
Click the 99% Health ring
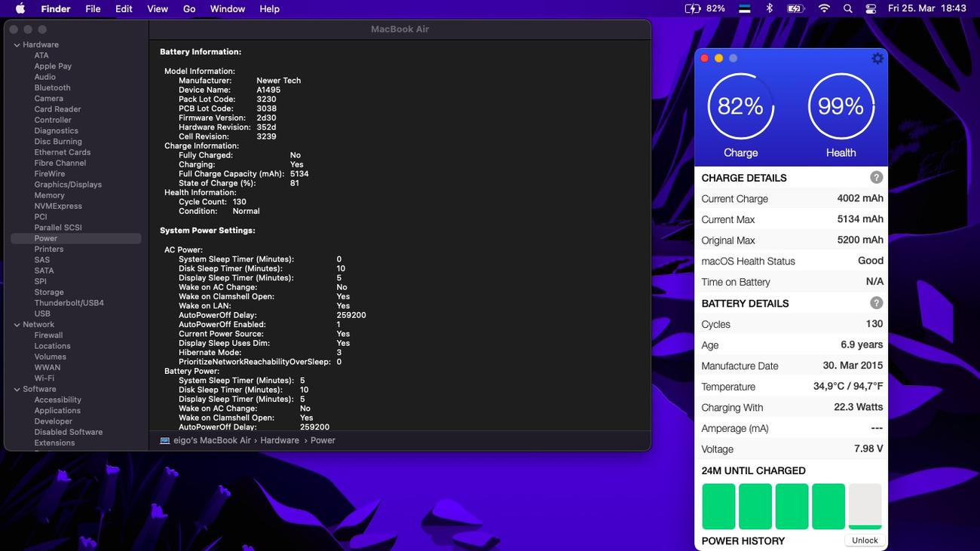click(841, 106)
